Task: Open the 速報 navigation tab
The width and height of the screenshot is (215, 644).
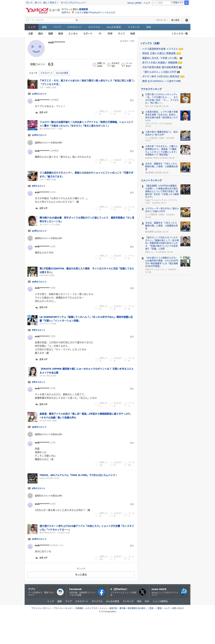Action: pos(44,27)
